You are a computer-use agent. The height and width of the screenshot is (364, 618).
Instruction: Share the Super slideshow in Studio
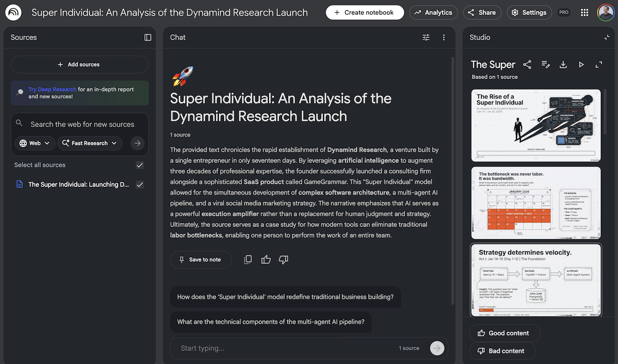coord(527,64)
